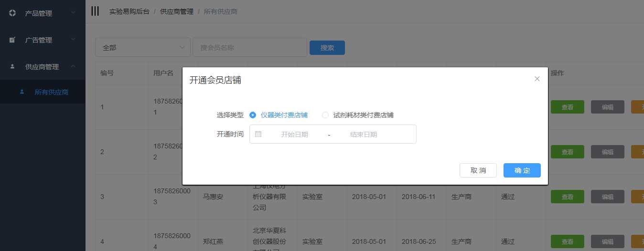
Task: Click the 编号 column header
Action: pyautogui.click(x=107, y=73)
